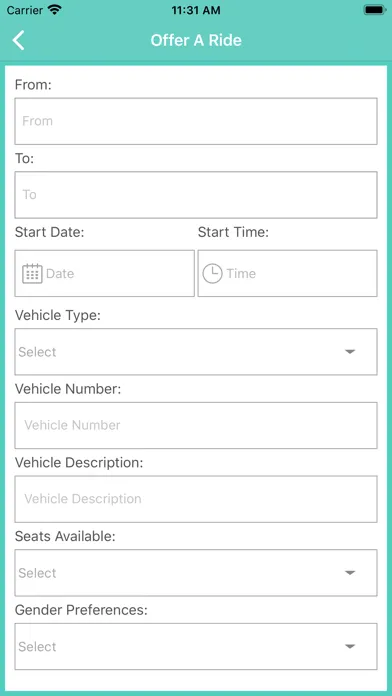
Task: Open the Vehicle Type Select placeholder
Action: pyautogui.click(x=37, y=352)
